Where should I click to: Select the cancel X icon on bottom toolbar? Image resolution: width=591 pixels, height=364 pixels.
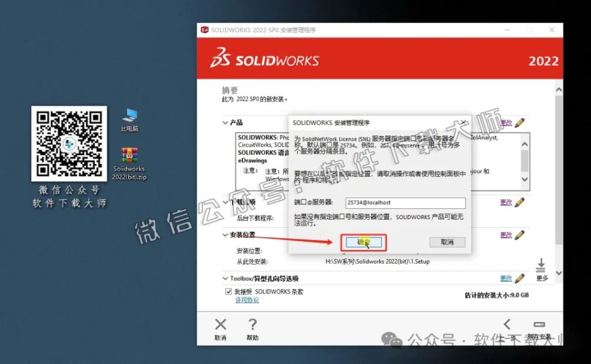tap(221, 324)
